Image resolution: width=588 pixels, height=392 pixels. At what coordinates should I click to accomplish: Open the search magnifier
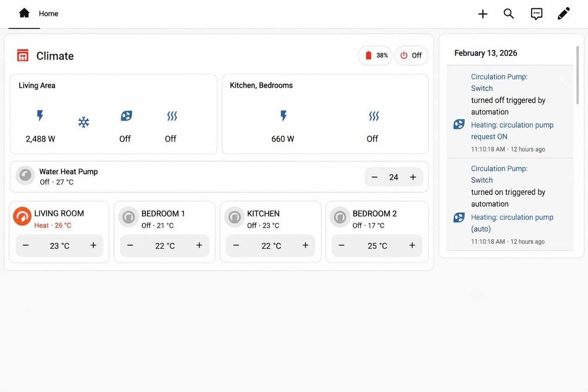pyautogui.click(x=509, y=14)
